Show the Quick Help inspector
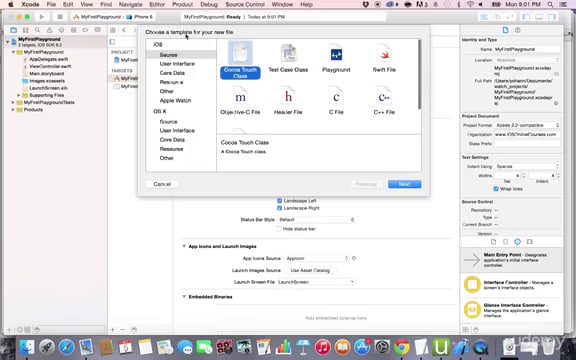This screenshot has width=576, height=360. click(x=518, y=30)
